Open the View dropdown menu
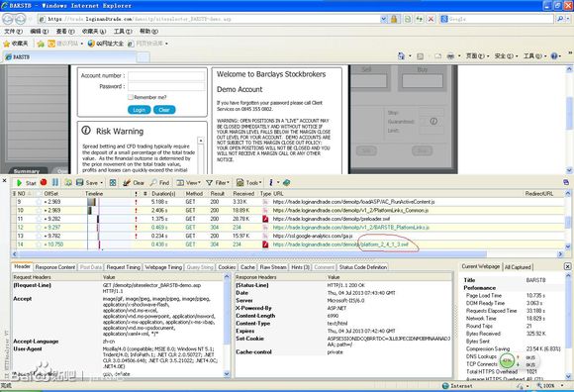 coord(189,183)
